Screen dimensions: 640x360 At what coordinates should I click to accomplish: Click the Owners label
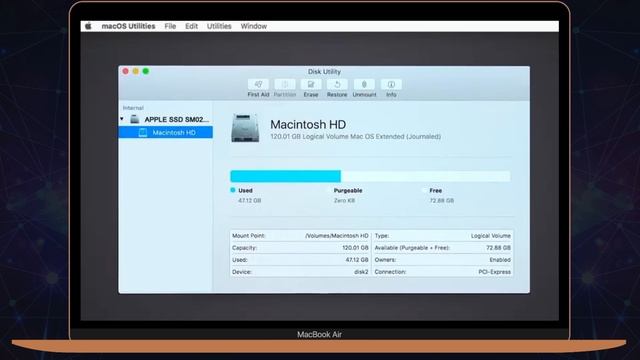[x=385, y=260]
